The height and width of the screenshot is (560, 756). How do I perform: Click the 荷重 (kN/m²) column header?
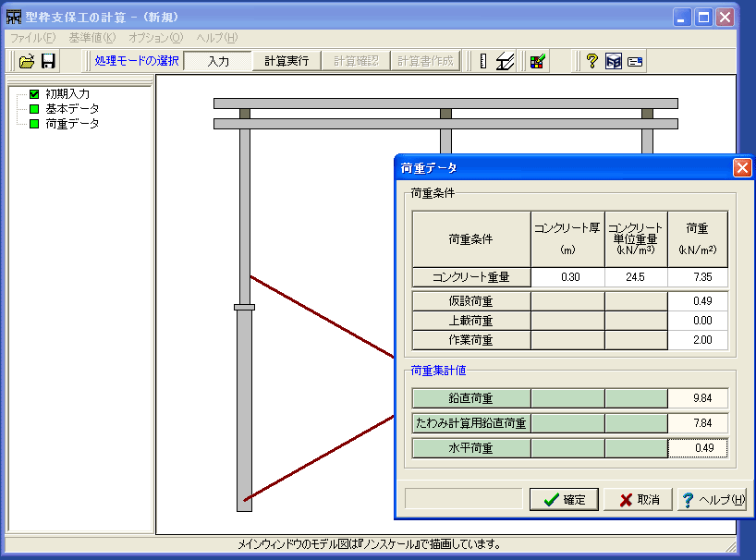point(698,239)
